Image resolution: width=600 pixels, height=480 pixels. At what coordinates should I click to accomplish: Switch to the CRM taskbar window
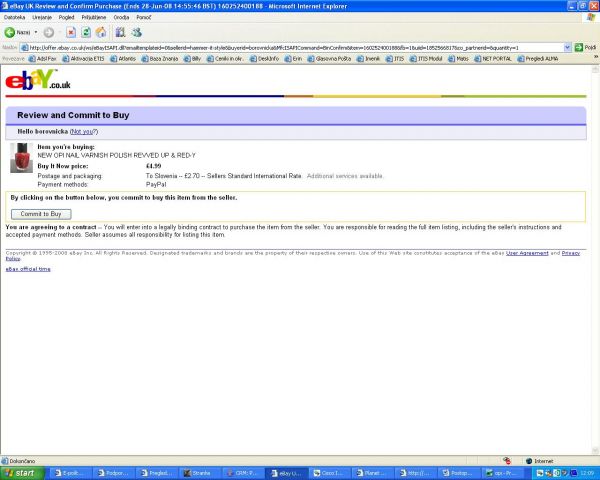(244, 473)
